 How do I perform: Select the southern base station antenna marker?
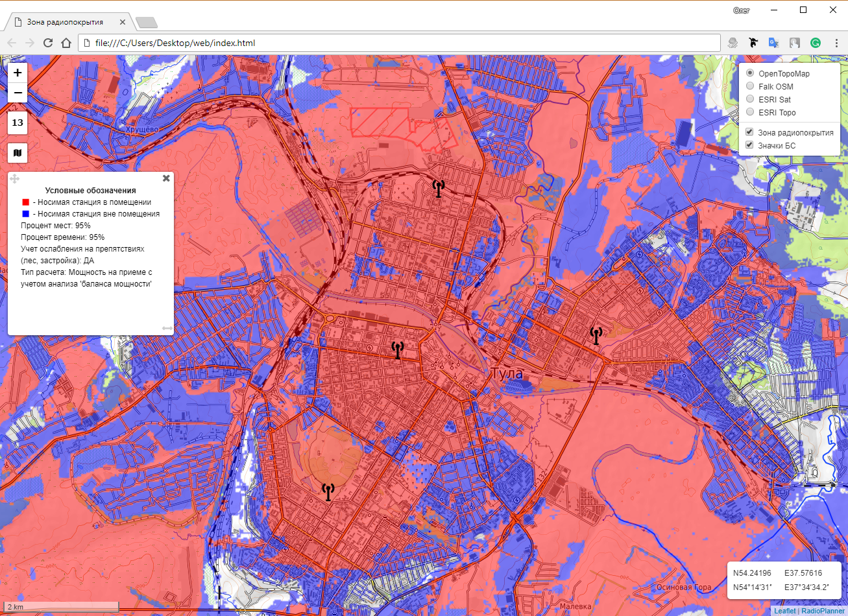(x=328, y=492)
